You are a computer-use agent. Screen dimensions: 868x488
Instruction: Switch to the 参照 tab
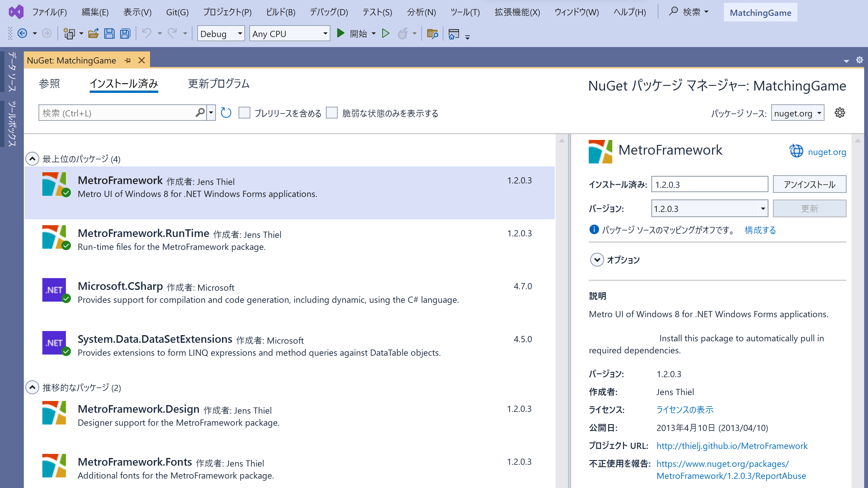pos(49,83)
